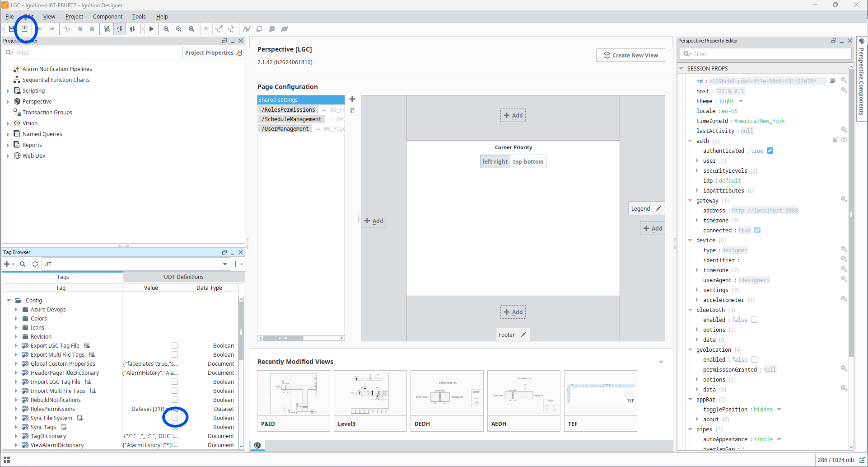
Task: Enable the bluetooth enabled checkbox
Action: pos(754,320)
